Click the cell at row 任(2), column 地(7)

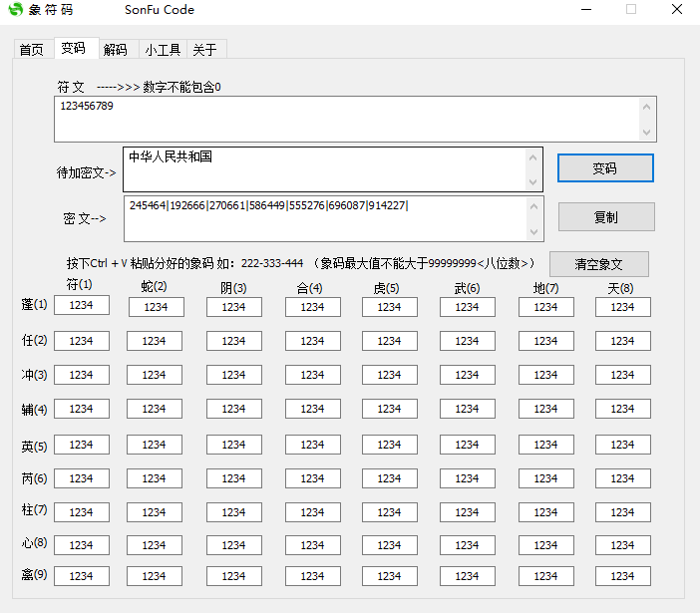tap(546, 341)
